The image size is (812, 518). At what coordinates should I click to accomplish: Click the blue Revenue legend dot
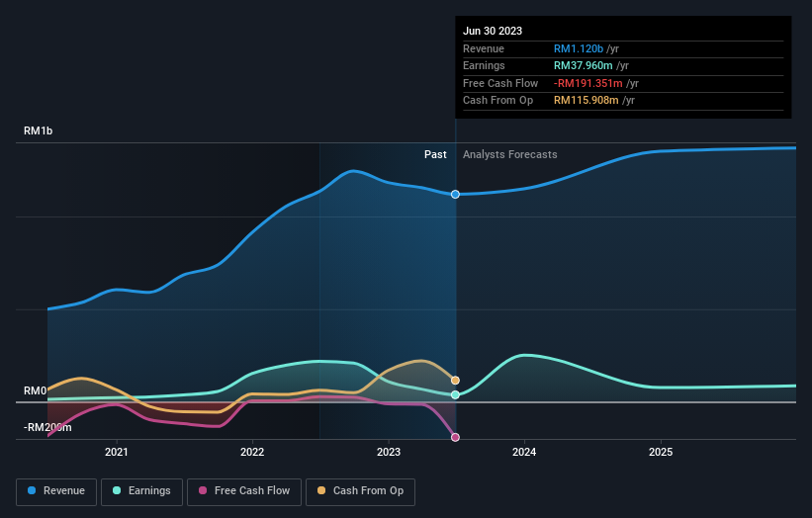[x=32, y=490]
